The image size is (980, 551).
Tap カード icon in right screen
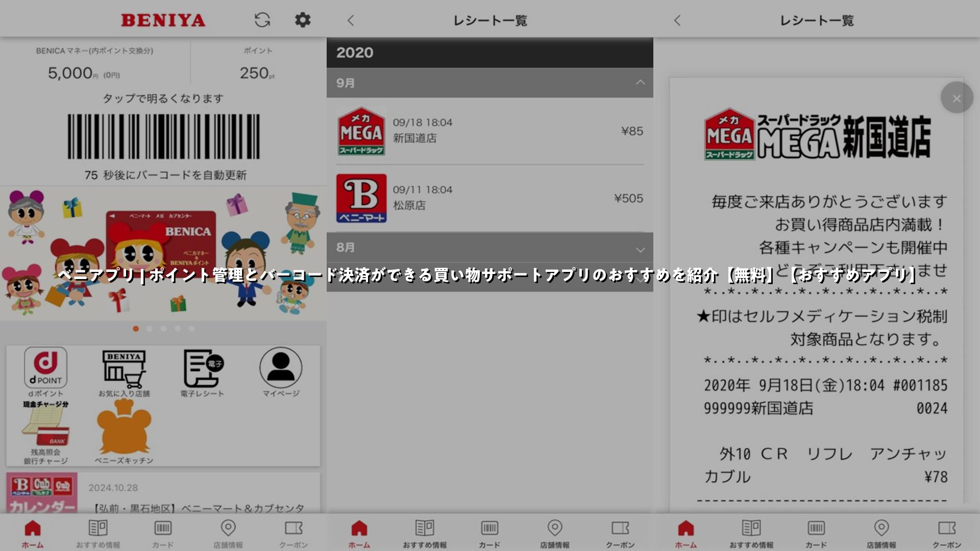[816, 534]
